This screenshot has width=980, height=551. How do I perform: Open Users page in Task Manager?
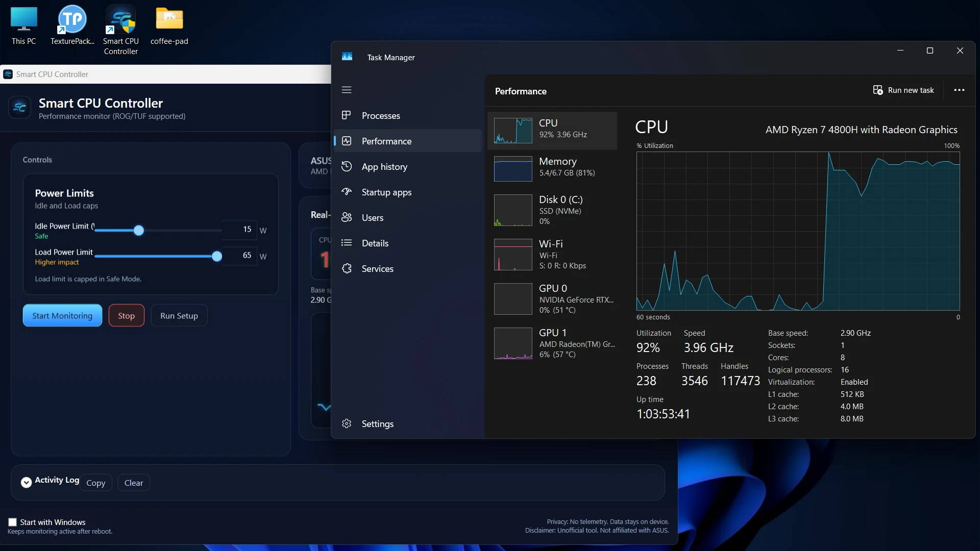click(x=408, y=218)
